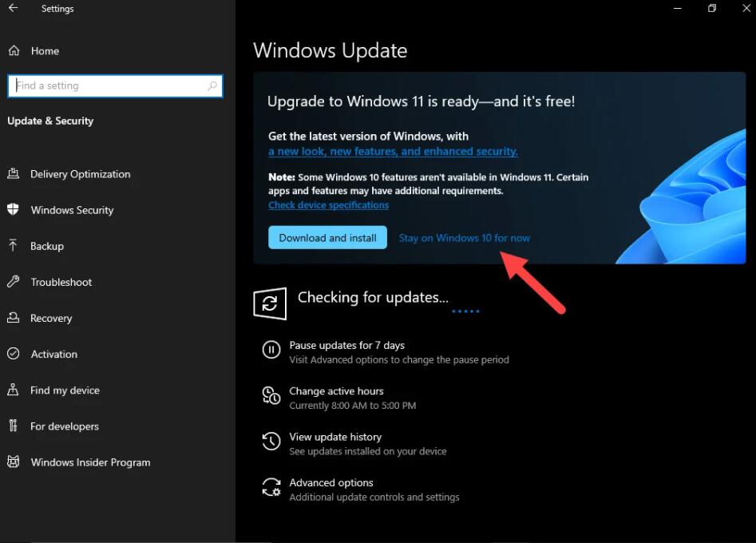The height and width of the screenshot is (543, 756).
Task: Open Change active hours option
Action: pos(337,391)
